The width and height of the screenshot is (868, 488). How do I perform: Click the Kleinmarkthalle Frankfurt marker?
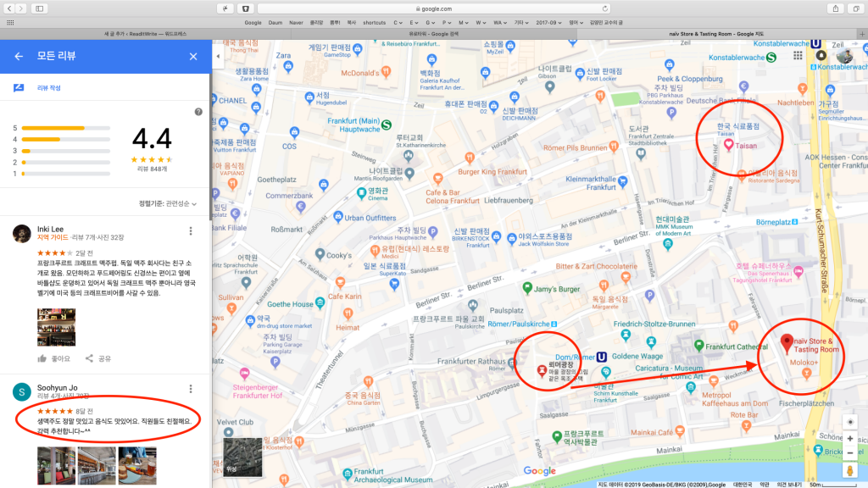[623, 180]
